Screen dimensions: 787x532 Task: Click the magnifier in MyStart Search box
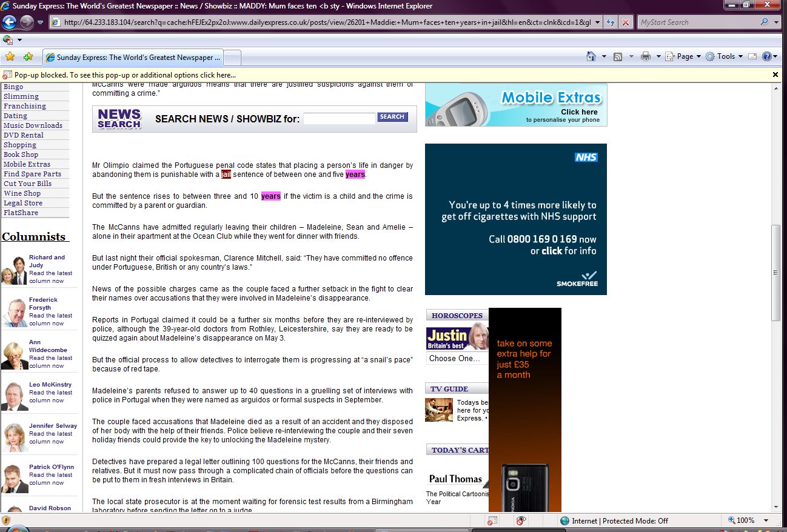(x=764, y=22)
